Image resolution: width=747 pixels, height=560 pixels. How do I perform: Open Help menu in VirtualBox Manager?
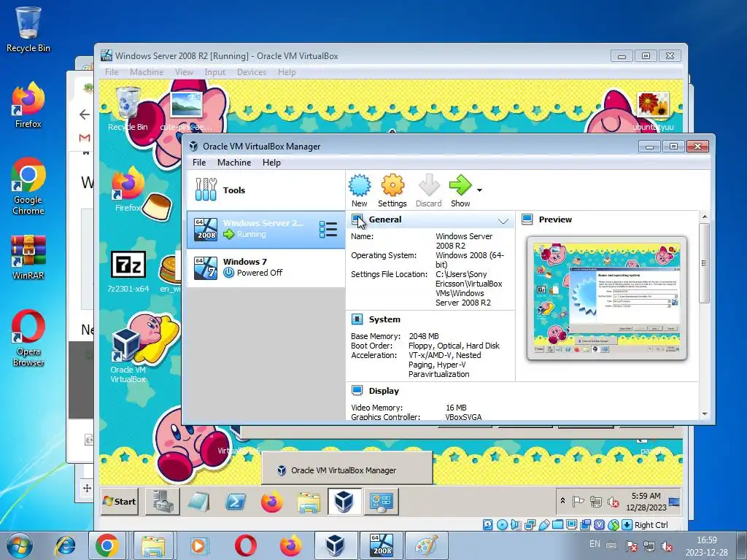click(x=271, y=163)
